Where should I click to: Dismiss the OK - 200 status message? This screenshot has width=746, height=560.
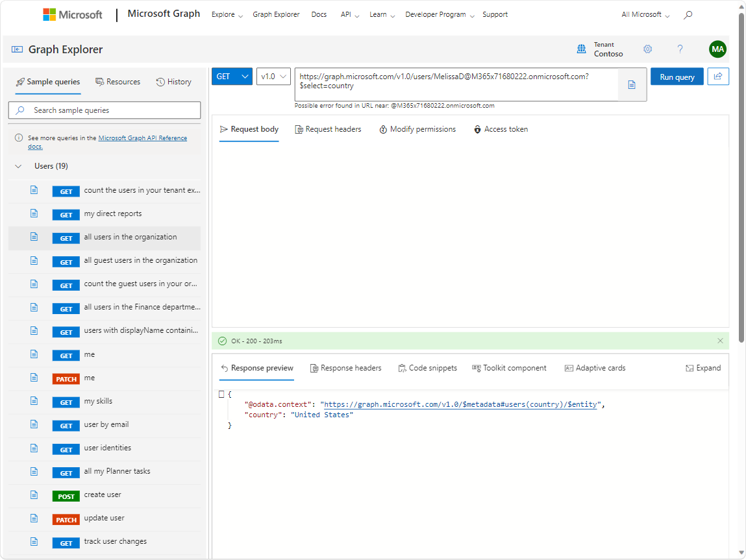click(720, 341)
